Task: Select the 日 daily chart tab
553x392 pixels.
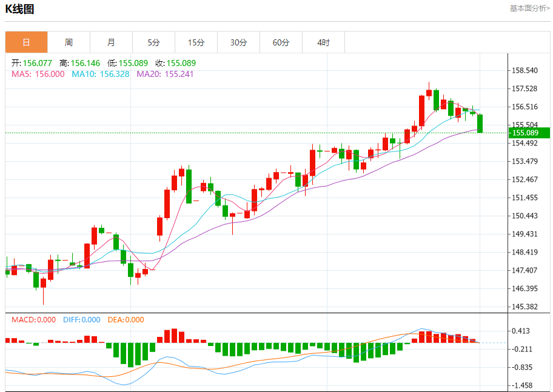Action: [27, 42]
